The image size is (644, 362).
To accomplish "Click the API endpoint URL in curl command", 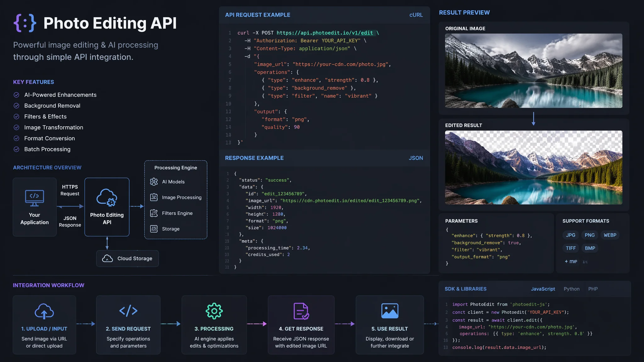I will pos(325,33).
